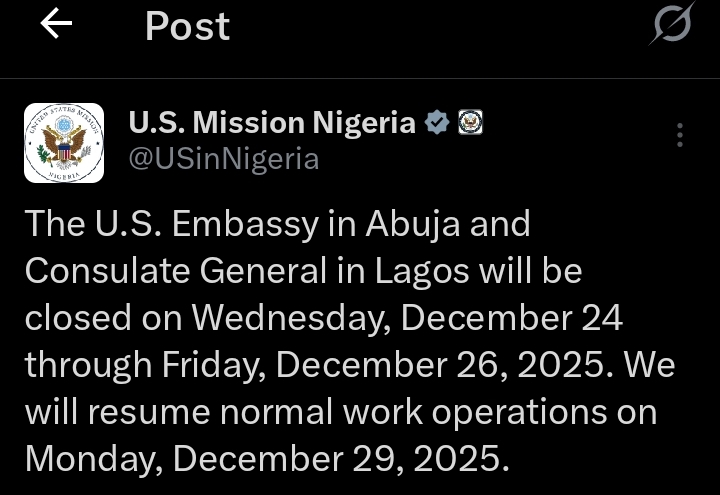Screen dimensions: 720x495
Task: Click the Post header title
Action: 187,27
